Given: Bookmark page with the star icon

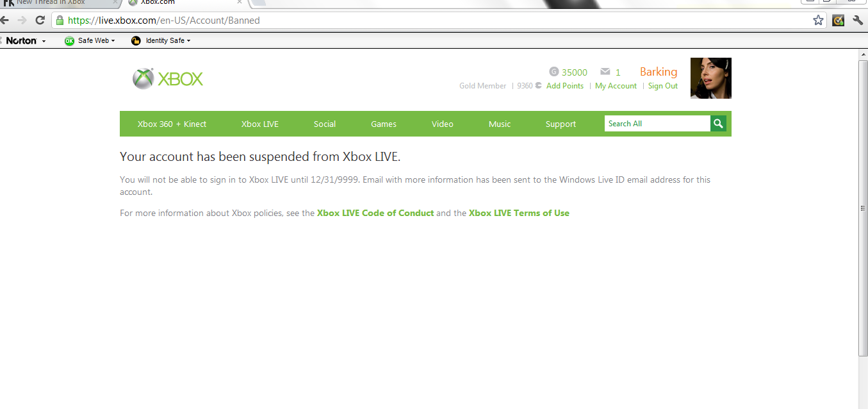Looking at the screenshot, I should click(x=818, y=20).
